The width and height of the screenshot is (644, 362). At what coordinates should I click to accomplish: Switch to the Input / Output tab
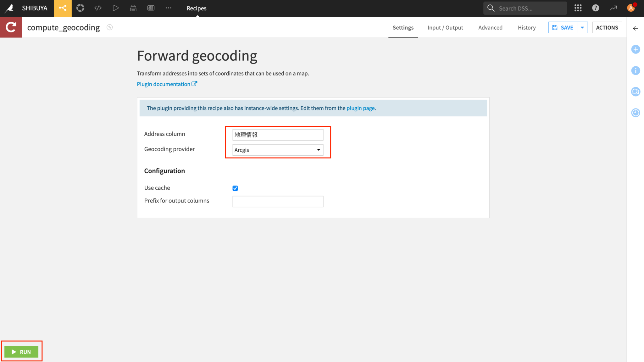[445, 27]
